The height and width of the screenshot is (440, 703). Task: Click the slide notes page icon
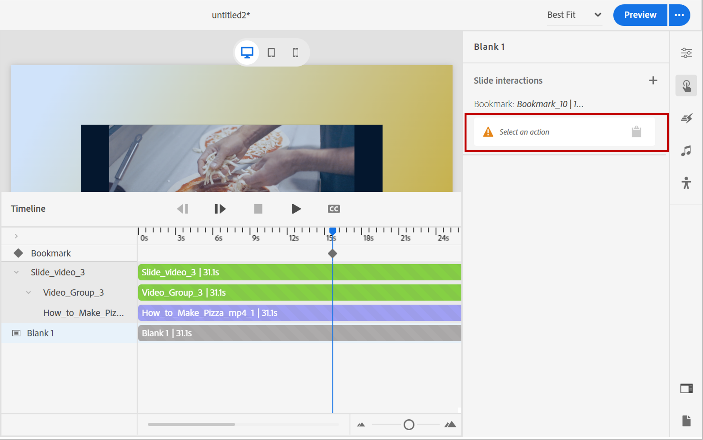click(x=686, y=420)
